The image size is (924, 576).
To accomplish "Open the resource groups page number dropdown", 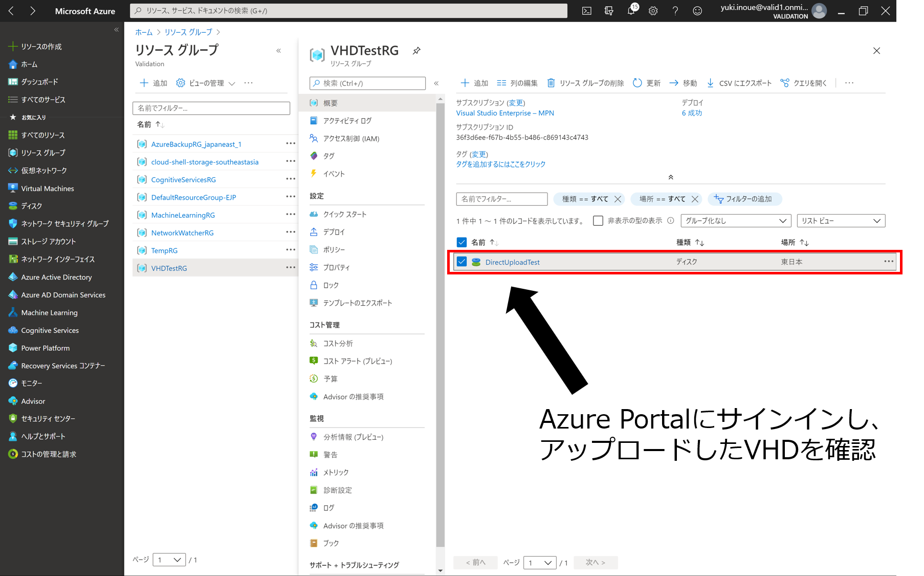I will tap(169, 560).
